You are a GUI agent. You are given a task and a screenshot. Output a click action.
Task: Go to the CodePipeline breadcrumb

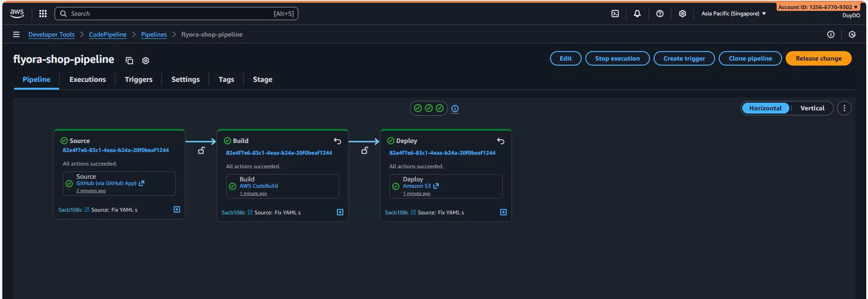pos(108,34)
